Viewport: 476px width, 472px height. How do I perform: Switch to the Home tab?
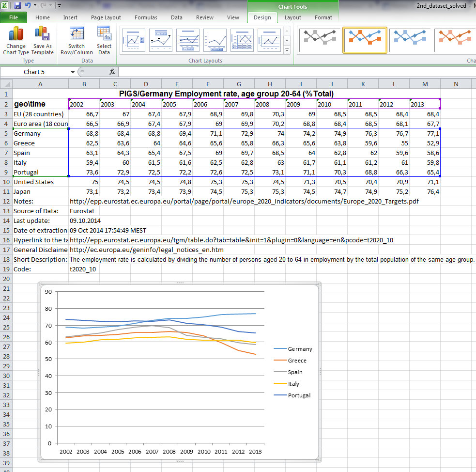pos(43,17)
